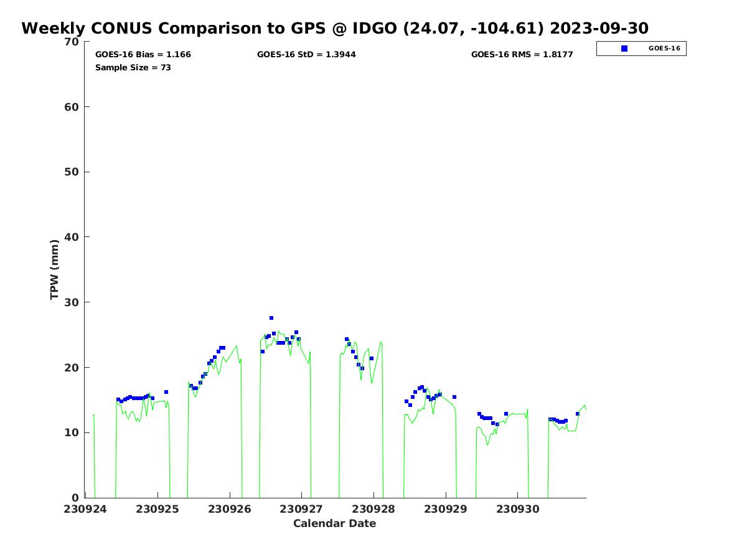Image resolution: width=747 pixels, height=560 pixels.
Task: Click the 230929 date tick label
Action: click(446, 509)
